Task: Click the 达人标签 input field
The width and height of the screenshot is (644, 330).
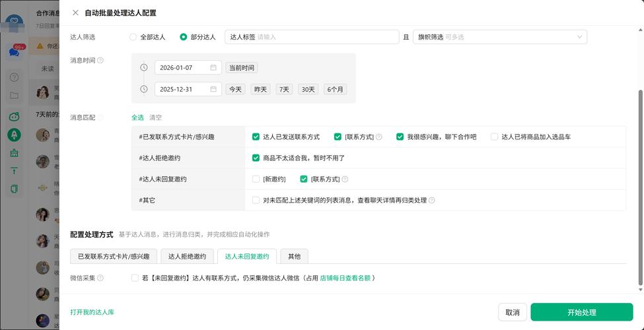Action: click(x=327, y=37)
